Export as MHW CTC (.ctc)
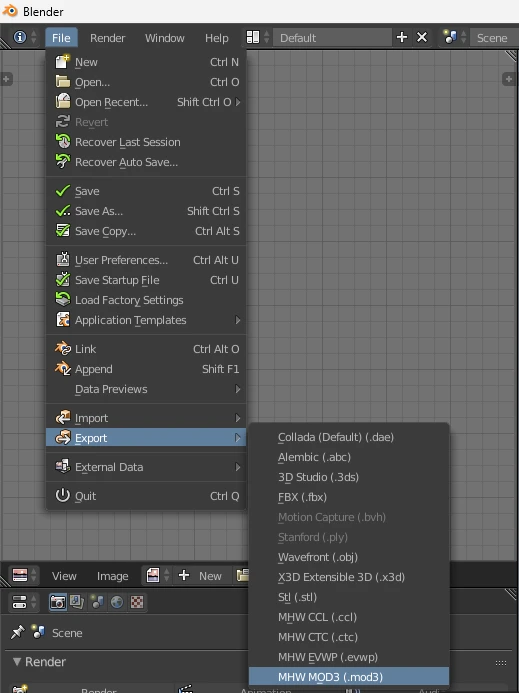Image resolution: width=519 pixels, height=693 pixels. click(x=349, y=637)
